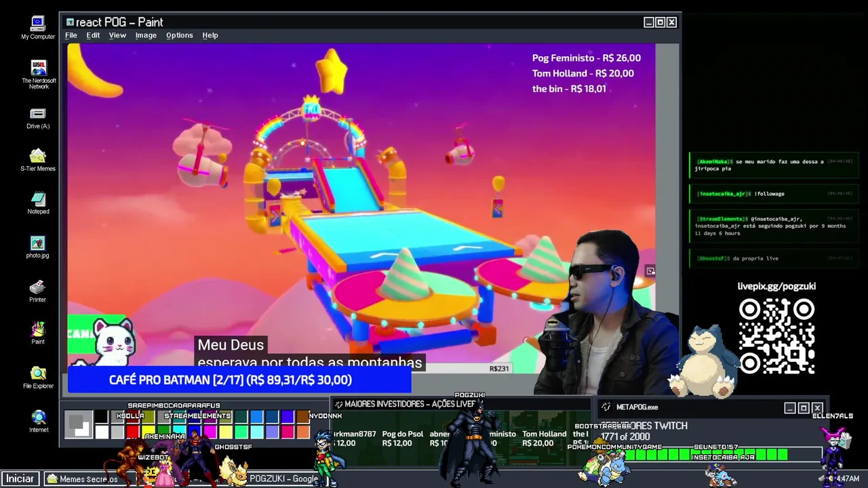The height and width of the screenshot is (488, 868).
Task: Click the livepix QR code
Action: coord(776,337)
